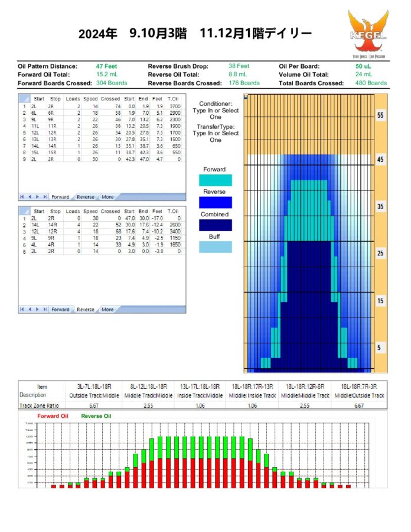Click the lane distance marker 45

tap(380, 159)
